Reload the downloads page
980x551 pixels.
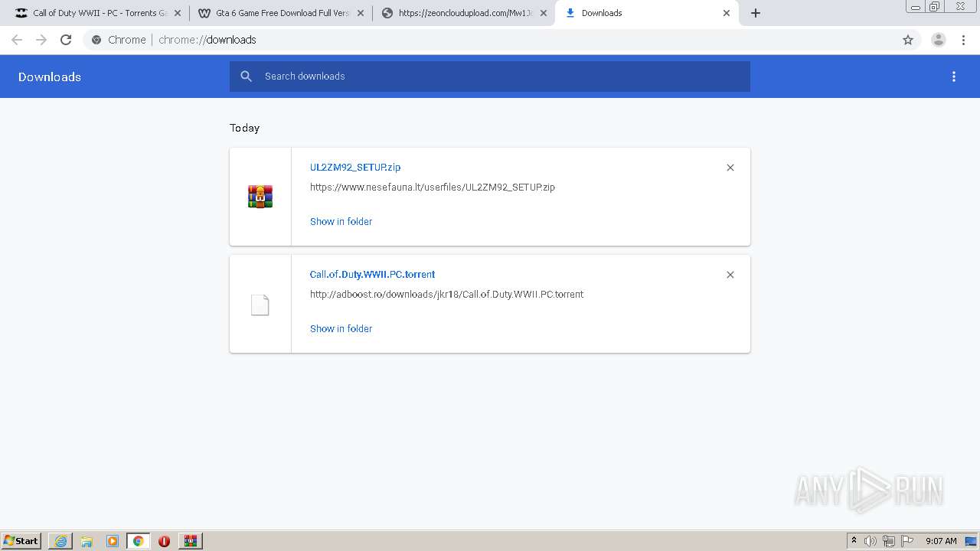[66, 40]
